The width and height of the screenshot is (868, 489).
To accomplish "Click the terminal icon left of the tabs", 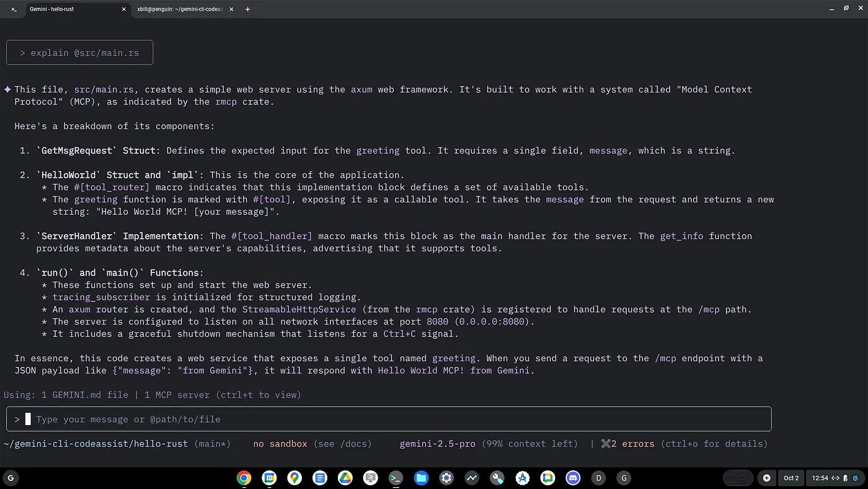I will coord(14,9).
